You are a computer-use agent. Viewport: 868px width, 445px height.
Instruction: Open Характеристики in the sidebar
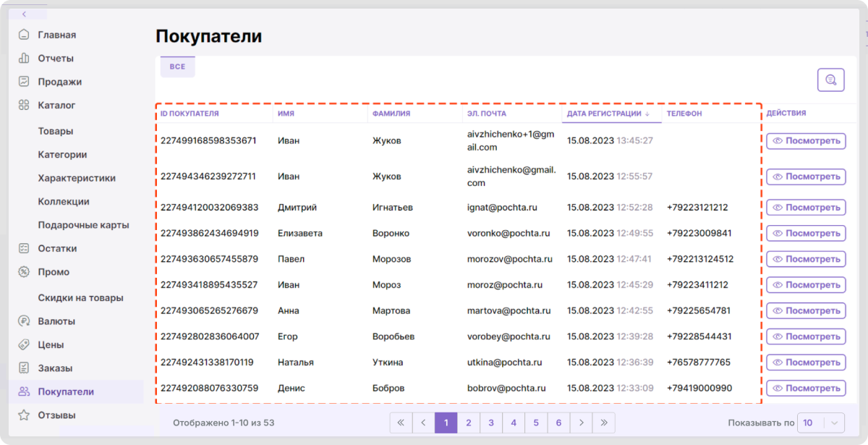pos(77,178)
